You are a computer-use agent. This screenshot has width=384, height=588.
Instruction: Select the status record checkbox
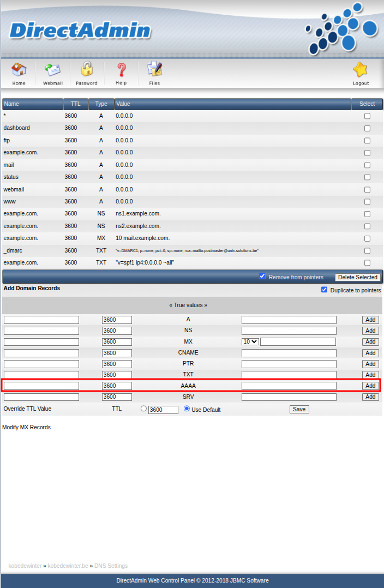(367, 177)
